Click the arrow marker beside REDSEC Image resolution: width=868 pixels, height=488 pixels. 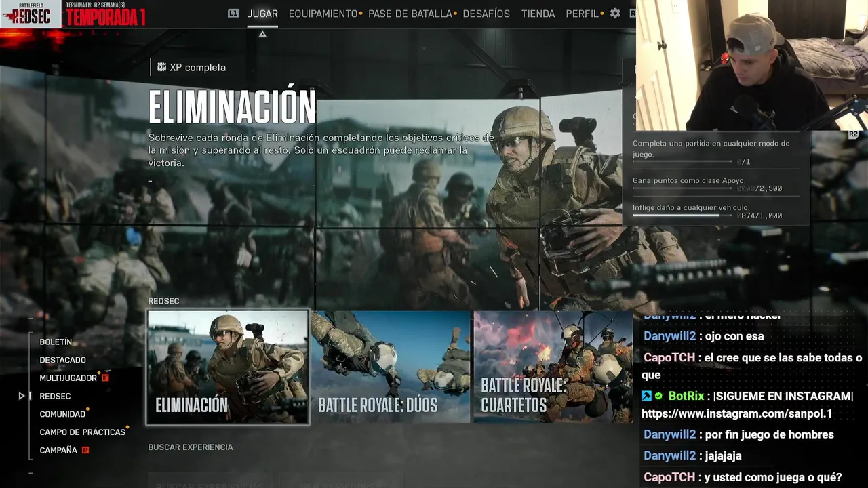(x=22, y=396)
